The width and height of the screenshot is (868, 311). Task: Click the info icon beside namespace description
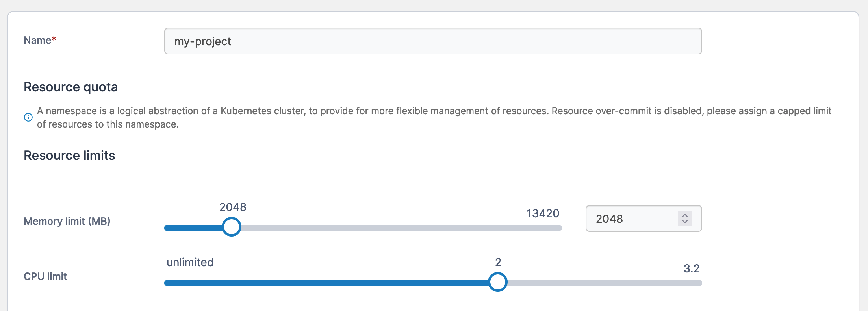(28, 117)
